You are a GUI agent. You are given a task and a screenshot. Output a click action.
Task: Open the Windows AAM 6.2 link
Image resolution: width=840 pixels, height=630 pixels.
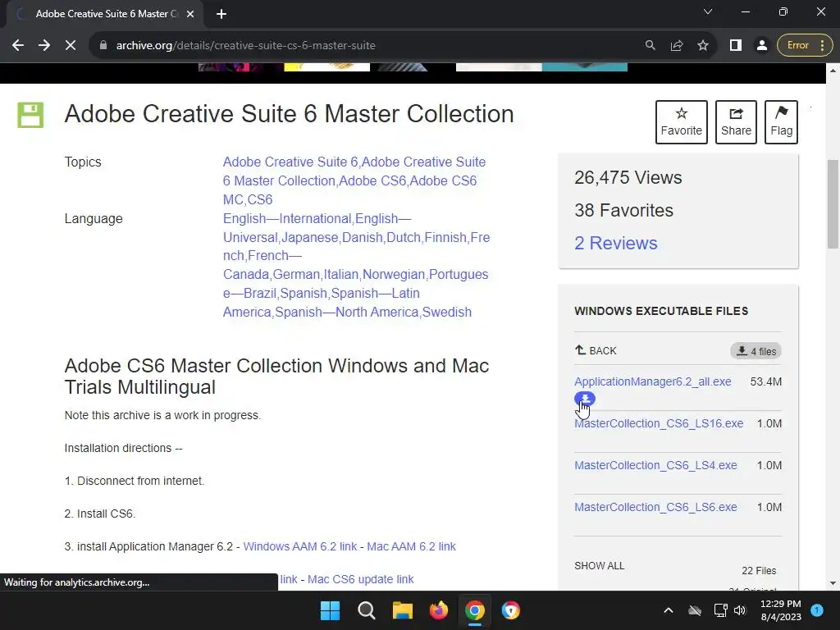pos(300,546)
